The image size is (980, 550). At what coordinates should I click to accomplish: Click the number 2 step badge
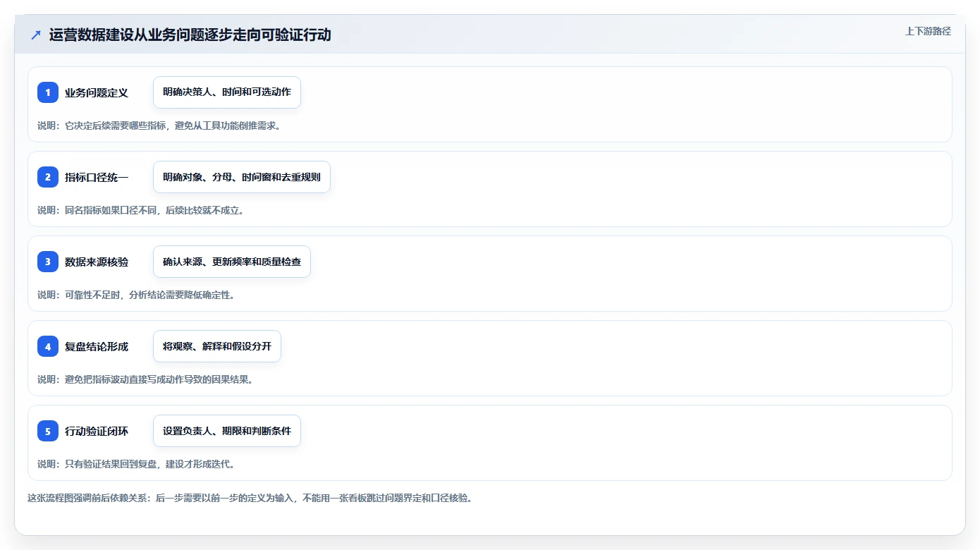pyautogui.click(x=48, y=177)
